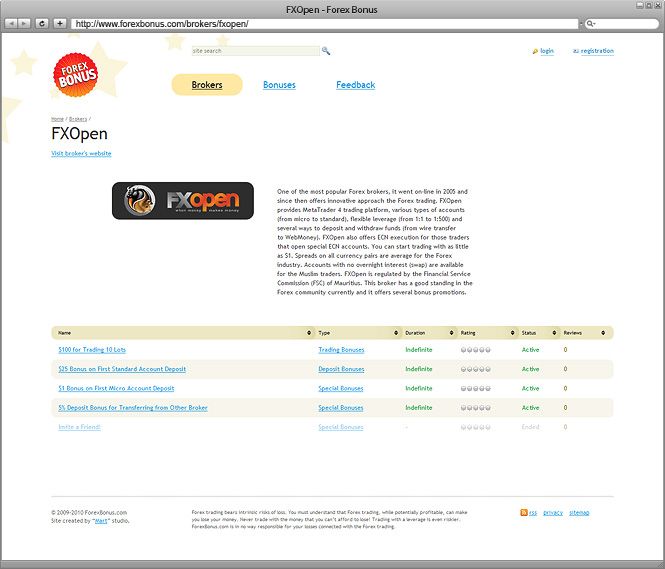This screenshot has height=569, width=665.
Task: Click rating stars for 5% Deposit Bonus row
Action: [475, 408]
